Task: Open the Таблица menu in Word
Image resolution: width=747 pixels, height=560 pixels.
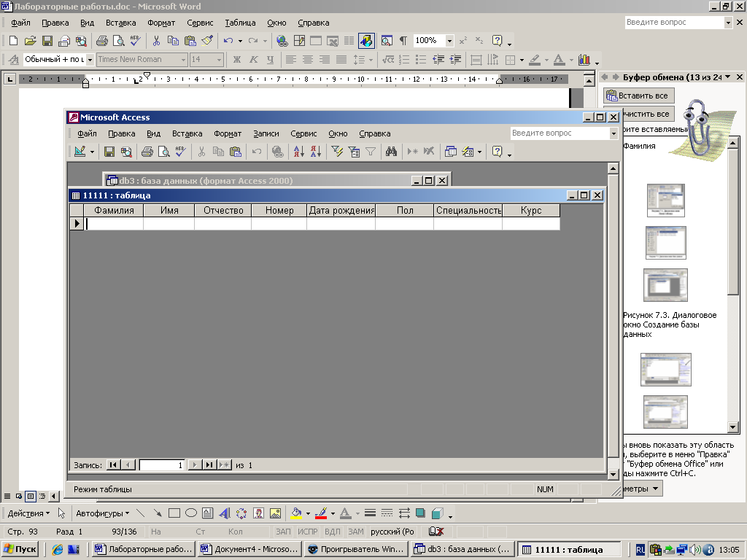Action: (240, 23)
